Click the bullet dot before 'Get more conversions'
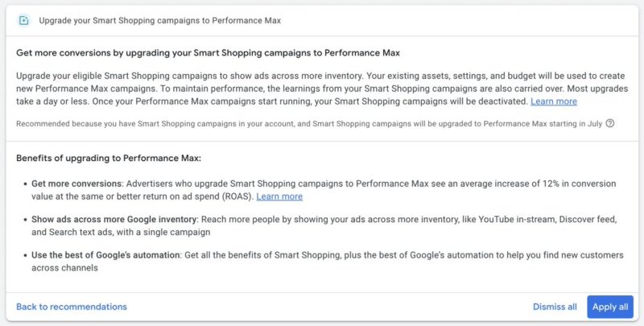 24,184
